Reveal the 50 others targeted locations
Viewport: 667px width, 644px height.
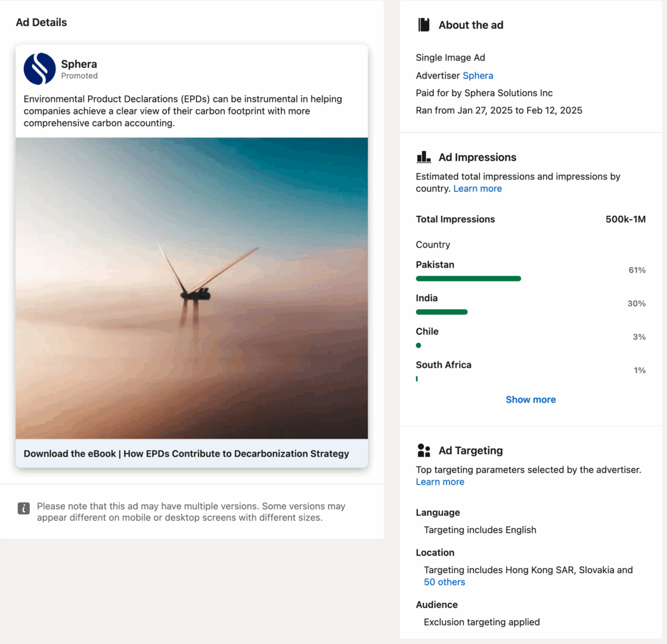click(x=444, y=582)
